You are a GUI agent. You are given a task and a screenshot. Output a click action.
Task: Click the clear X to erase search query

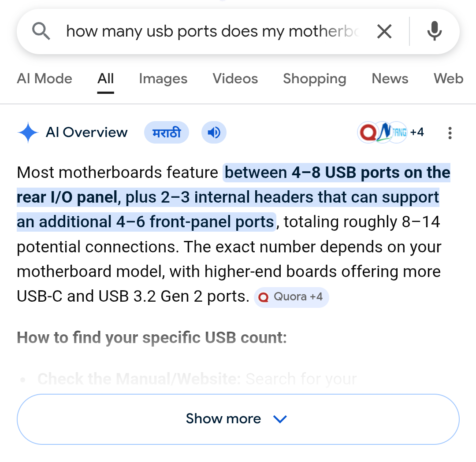pos(384,31)
